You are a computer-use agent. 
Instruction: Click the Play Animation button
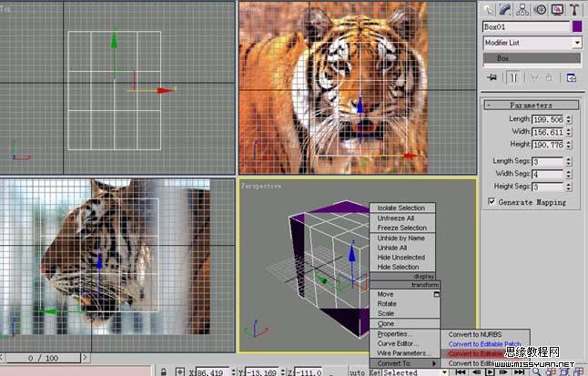click(x=490, y=371)
